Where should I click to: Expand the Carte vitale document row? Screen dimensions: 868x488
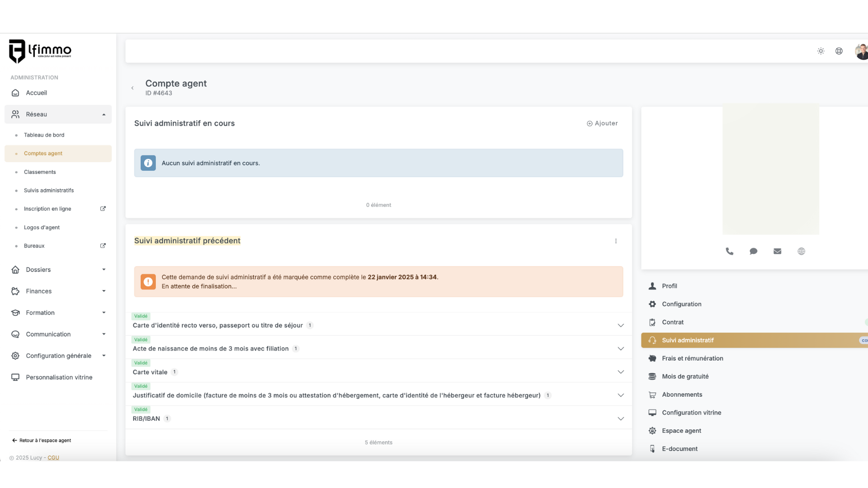[x=620, y=372]
